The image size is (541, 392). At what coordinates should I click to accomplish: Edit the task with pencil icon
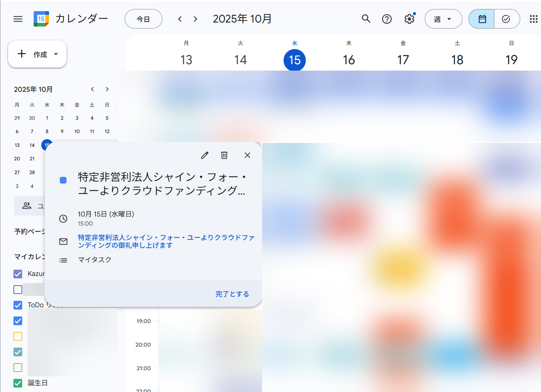[205, 155]
